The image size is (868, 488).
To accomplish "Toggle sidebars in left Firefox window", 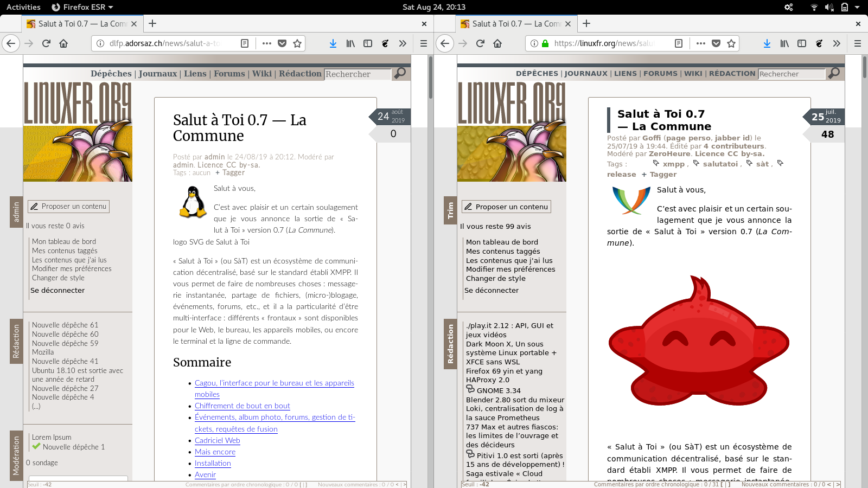I will [x=368, y=43].
